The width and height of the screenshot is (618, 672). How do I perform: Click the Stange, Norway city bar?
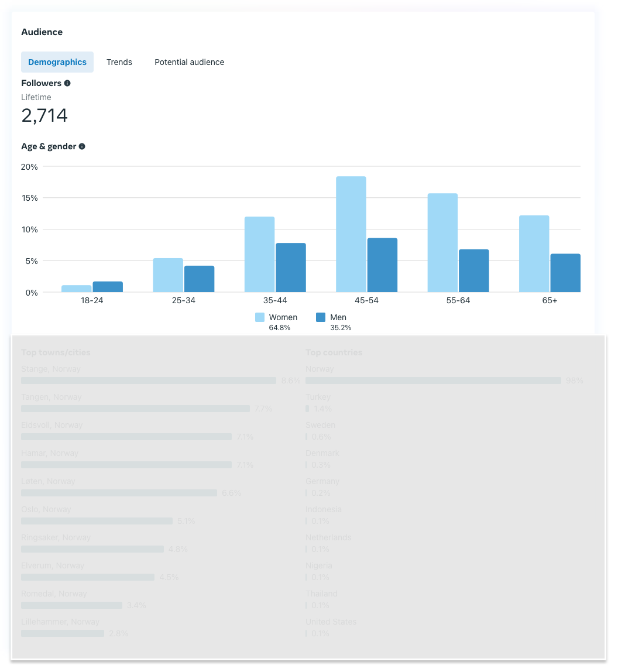[x=149, y=380]
